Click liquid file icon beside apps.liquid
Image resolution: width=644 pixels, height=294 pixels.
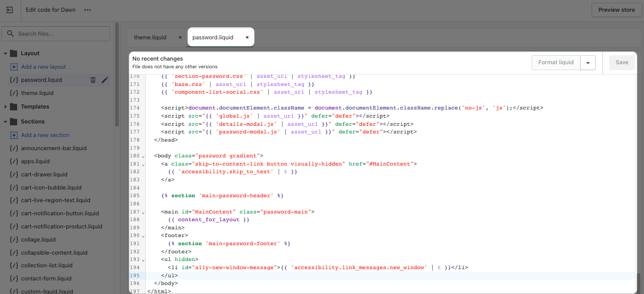[x=14, y=161]
